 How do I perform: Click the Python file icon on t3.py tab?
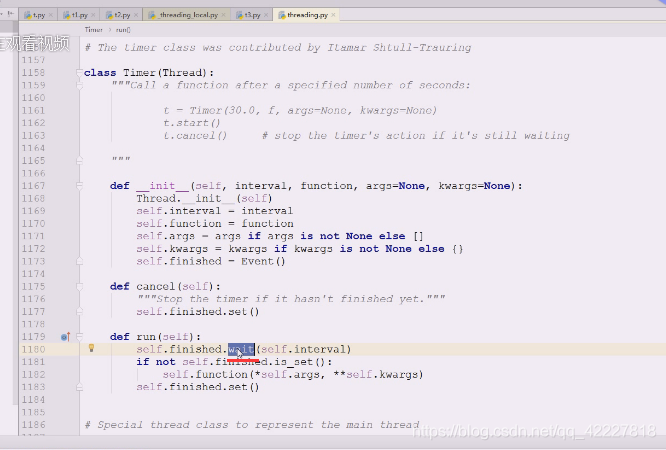[240, 15]
